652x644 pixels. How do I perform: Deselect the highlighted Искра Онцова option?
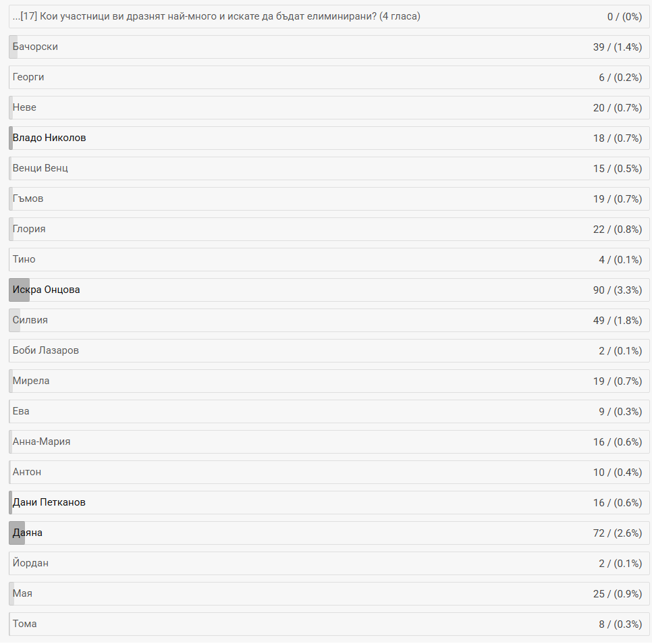[x=329, y=290]
